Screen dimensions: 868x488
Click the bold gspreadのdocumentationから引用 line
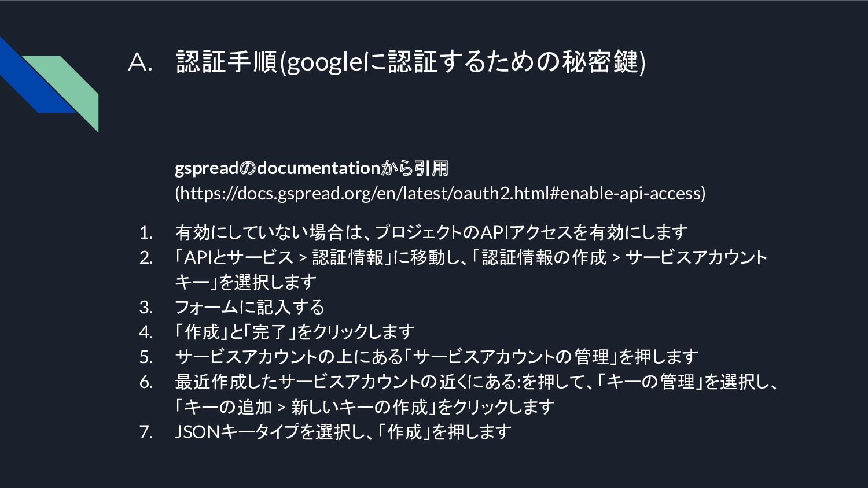pyautogui.click(x=311, y=168)
